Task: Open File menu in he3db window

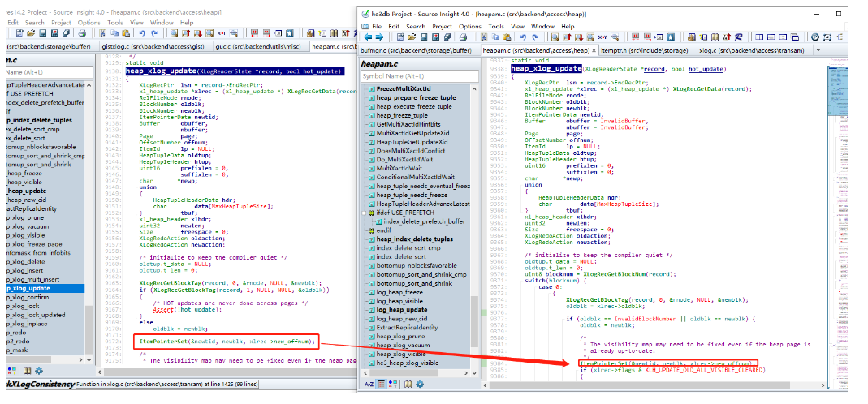Action: point(377,26)
